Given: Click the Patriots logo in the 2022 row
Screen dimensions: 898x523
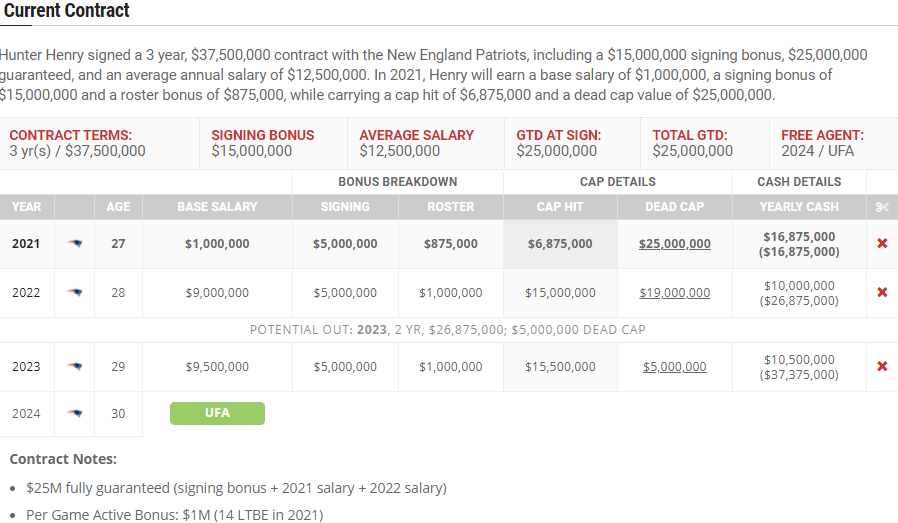Looking at the screenshot, I should pos(75,293).
